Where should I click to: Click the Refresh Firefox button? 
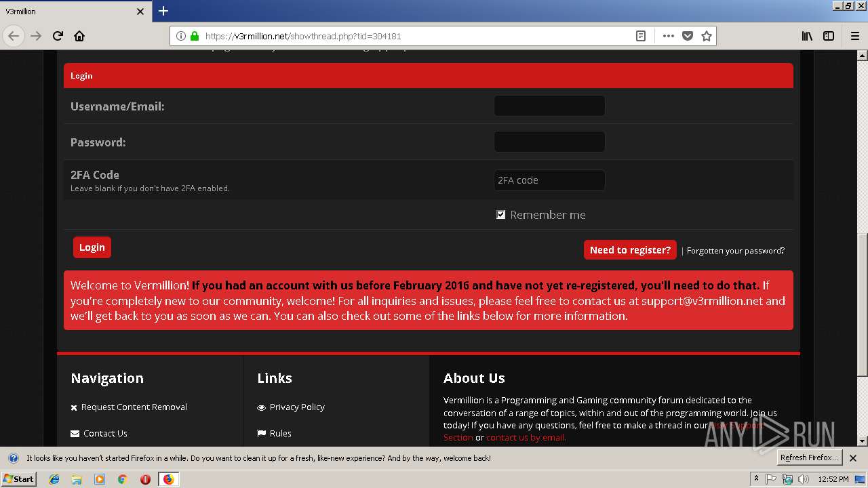coord(809,457)
